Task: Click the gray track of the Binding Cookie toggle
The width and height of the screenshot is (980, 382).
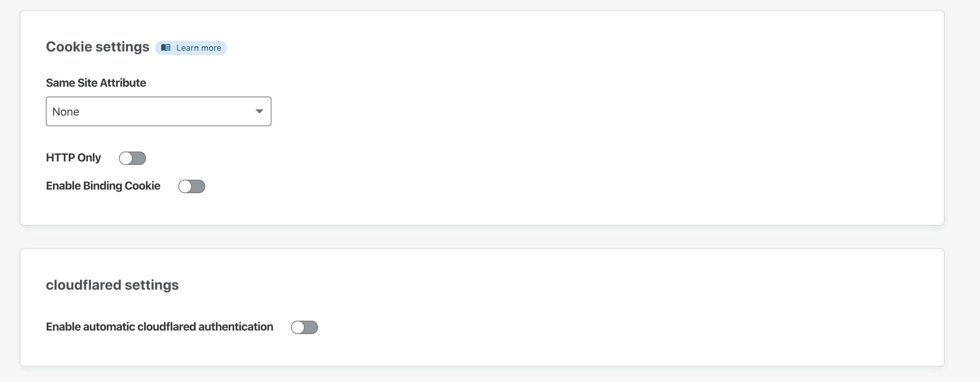Action: pos(198,186)
